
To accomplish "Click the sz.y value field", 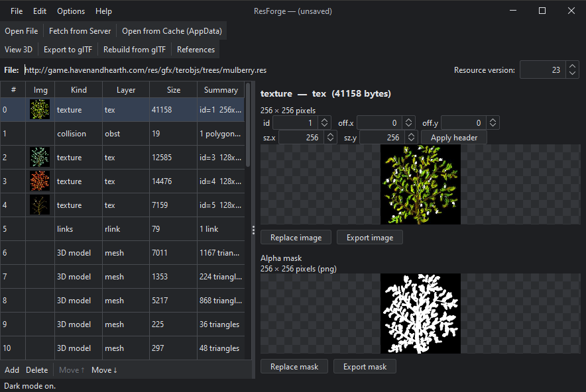I will 382,137.
